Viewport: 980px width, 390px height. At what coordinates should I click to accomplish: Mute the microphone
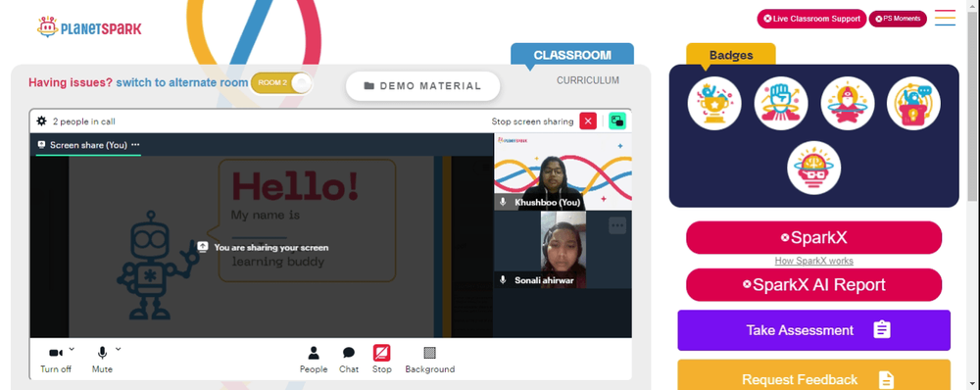[102, 360]
